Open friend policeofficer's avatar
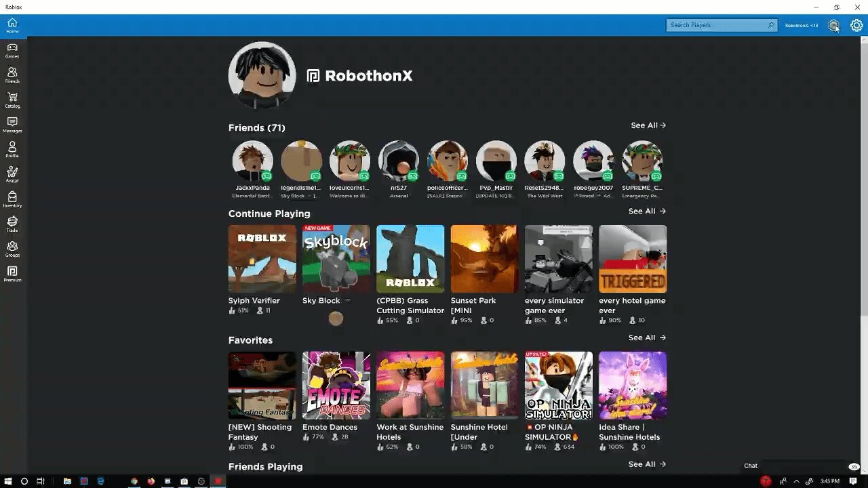The height and width of the screenshot is (488, 868). (x=448, y=161)
